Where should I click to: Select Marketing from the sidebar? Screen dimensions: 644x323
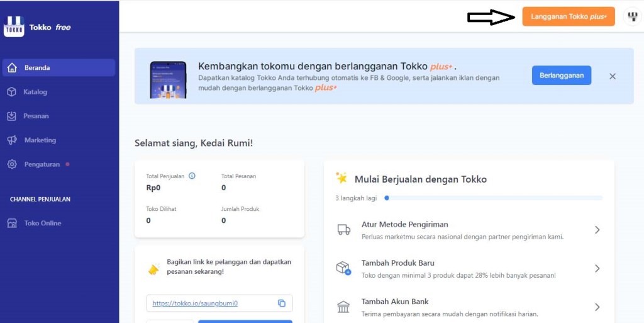pyautogui.click(x=40, y=140)
